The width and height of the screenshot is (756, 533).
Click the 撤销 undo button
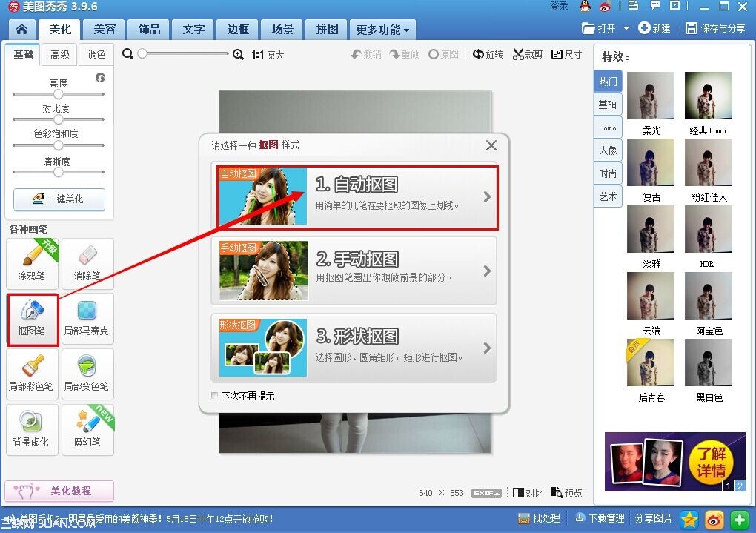(366, 55)
